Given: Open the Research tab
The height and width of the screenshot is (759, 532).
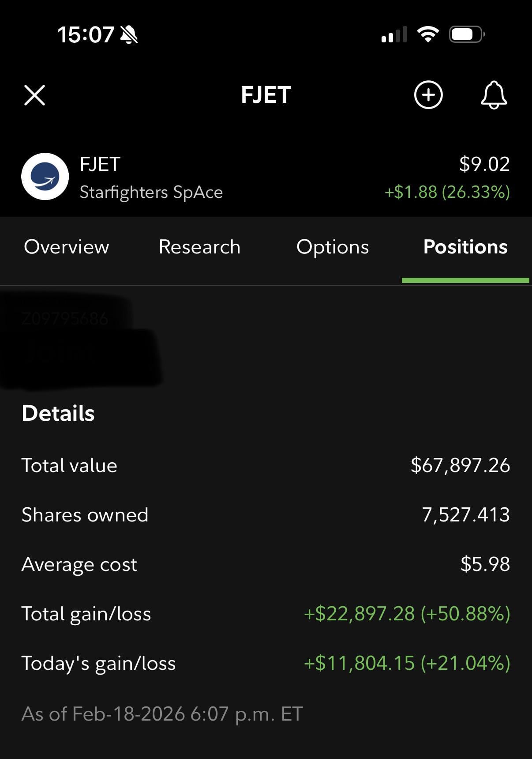Looking at the screenshot, I should [x=199, y=247].
